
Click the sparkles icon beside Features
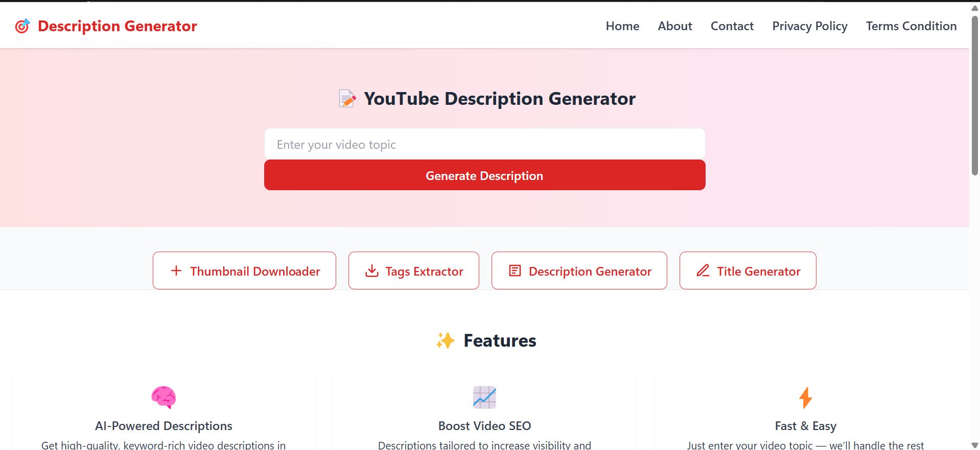(446, 341)
